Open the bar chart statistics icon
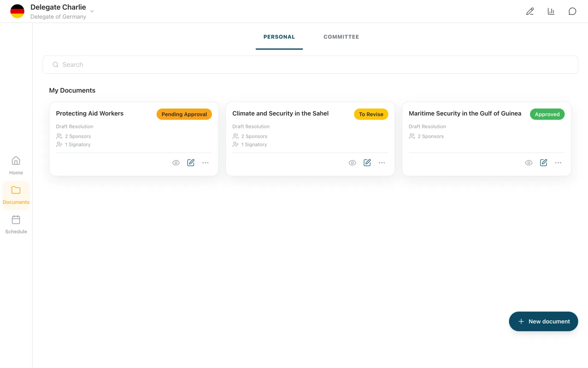This screenshot has height=368, width=588. tap(551, 11)
